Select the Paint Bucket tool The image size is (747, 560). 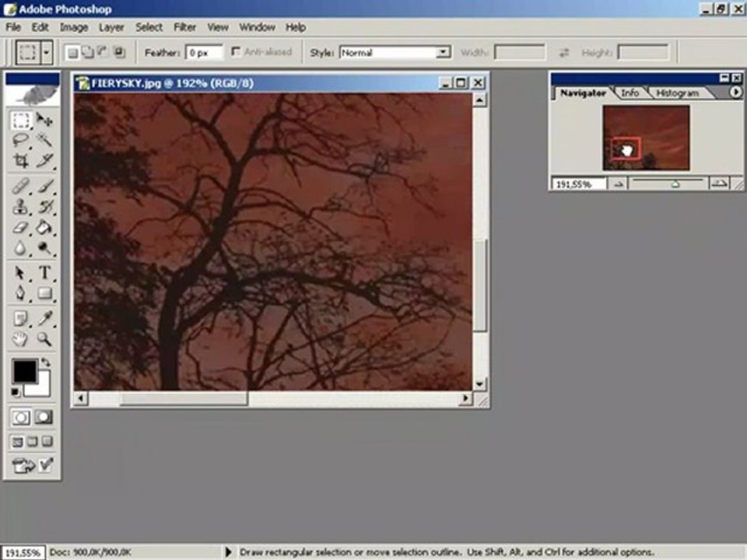[x=44, y=227]
